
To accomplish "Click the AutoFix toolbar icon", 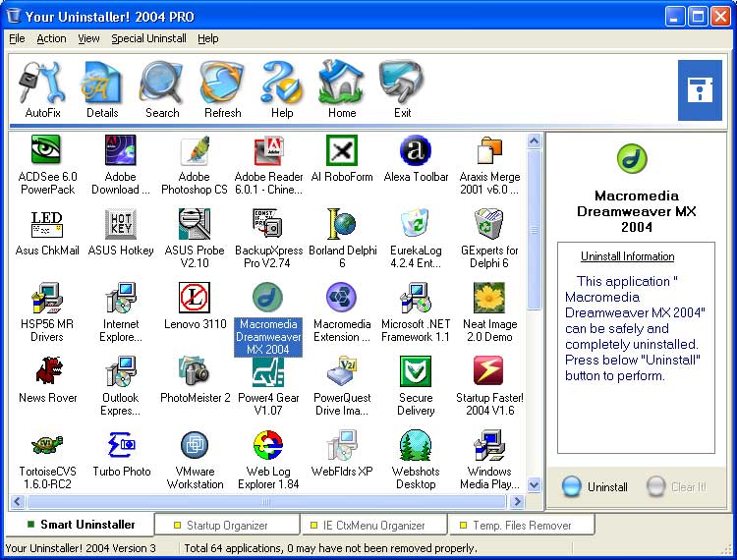I will point(42,88).
